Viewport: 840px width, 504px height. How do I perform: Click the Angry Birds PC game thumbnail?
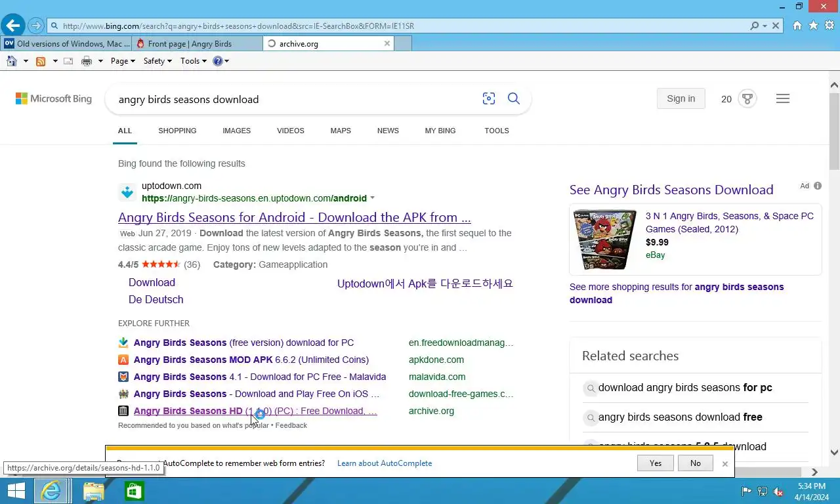(x=605, y=240)
